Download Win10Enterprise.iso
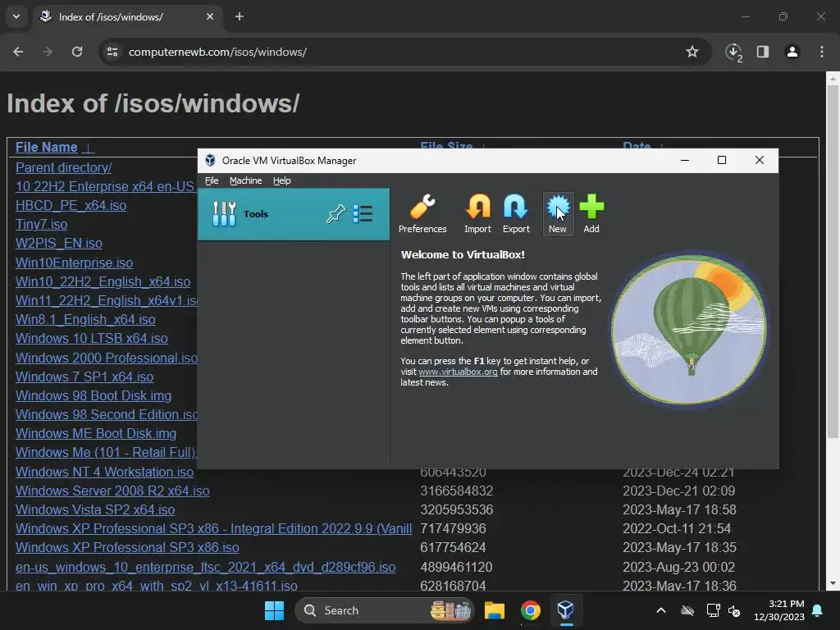The image size is (840, 630). (x=74, y=263)
